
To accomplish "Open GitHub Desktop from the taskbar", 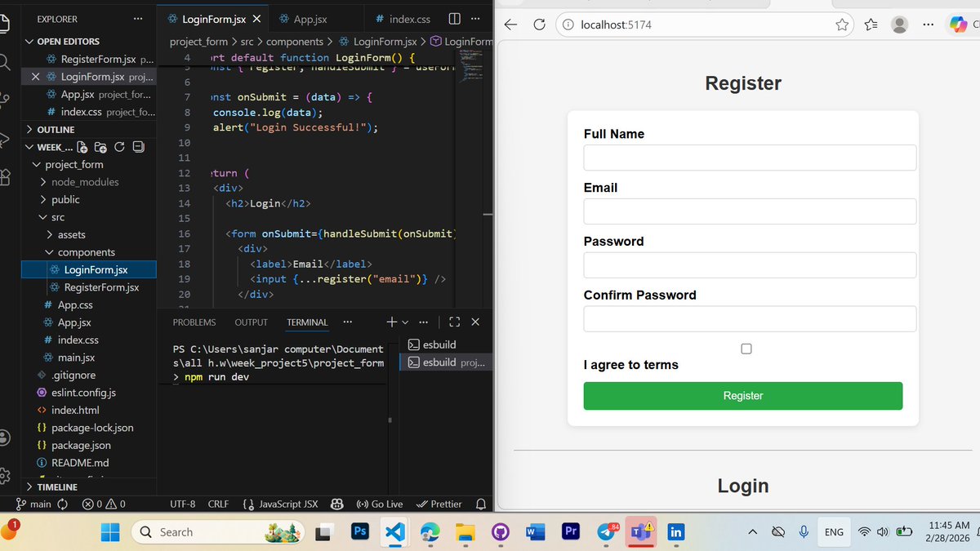I will coord(500,532).
